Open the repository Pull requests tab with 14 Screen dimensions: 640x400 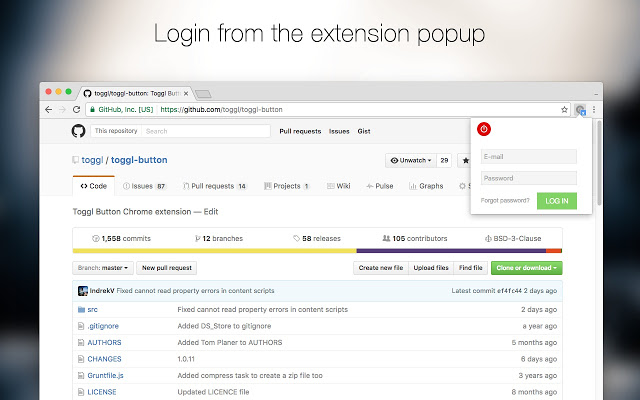point(215,186)
